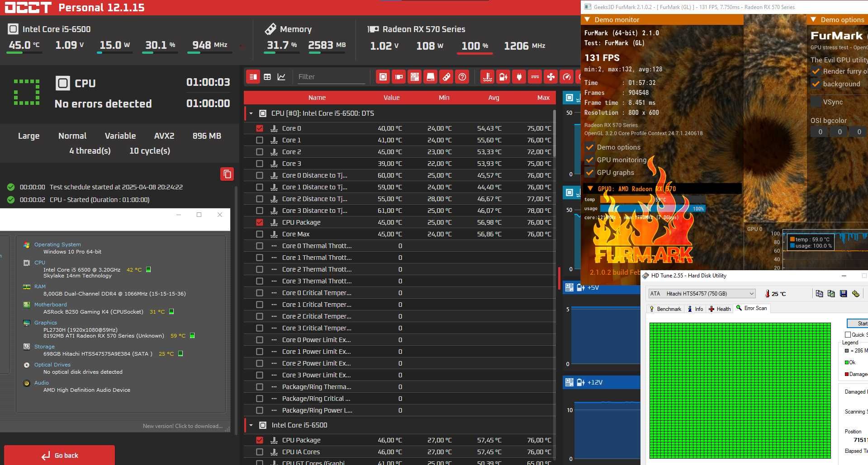
Task: Switch OCCT monitoring to graph view icon
Action: point(281,77)
